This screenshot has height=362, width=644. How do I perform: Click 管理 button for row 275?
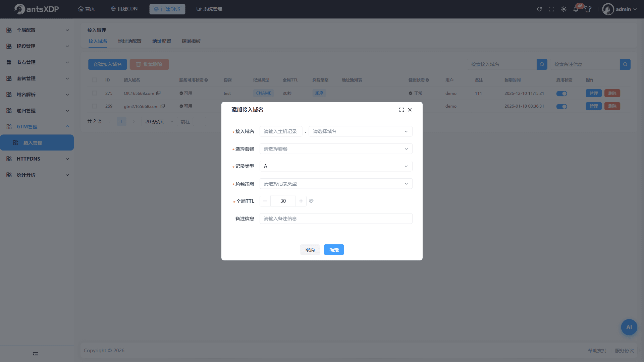[594, 93]
